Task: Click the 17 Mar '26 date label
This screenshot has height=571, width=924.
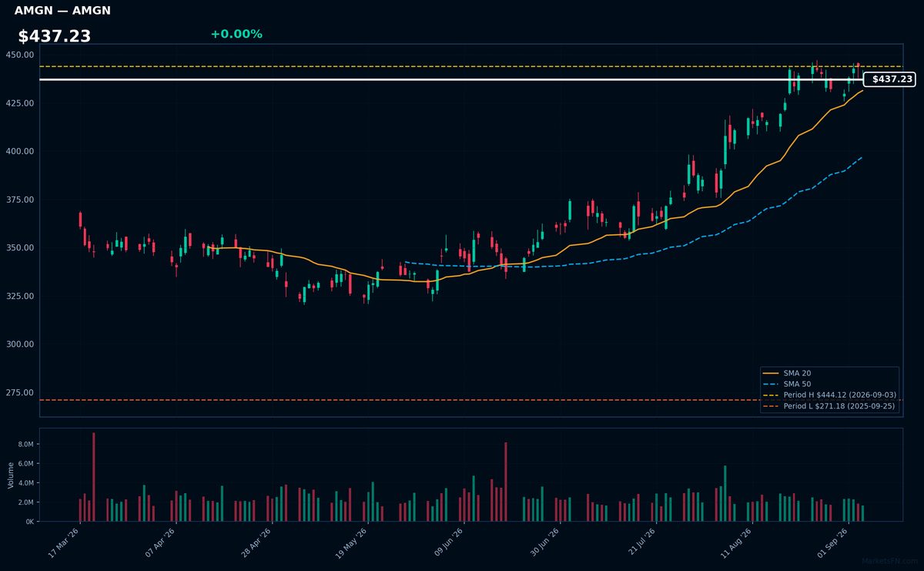Action: coord(64,543)
